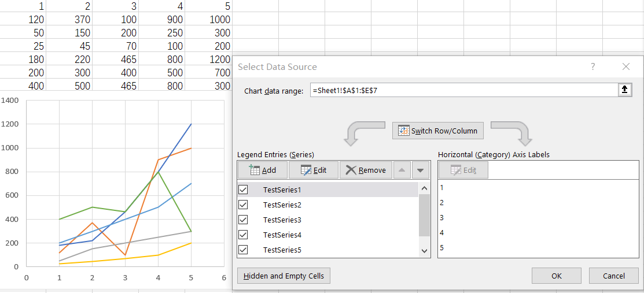The width and height of the screenshot is (644, 293).
Task: Toggle the TestSeries2 checkbox
Action: click(x=243, y=205)
